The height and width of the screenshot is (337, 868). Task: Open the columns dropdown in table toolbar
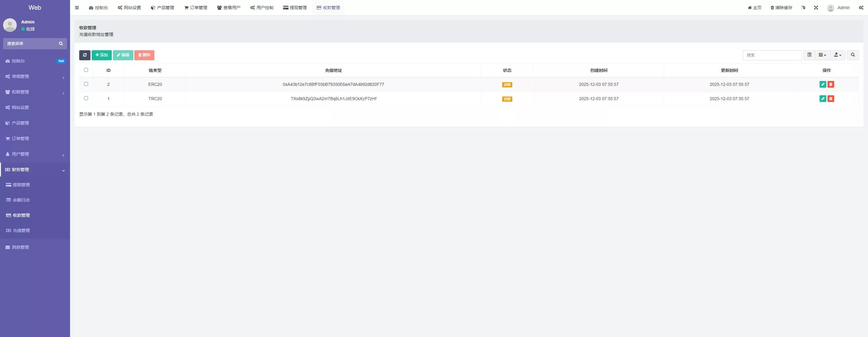(x=822, y=55)
